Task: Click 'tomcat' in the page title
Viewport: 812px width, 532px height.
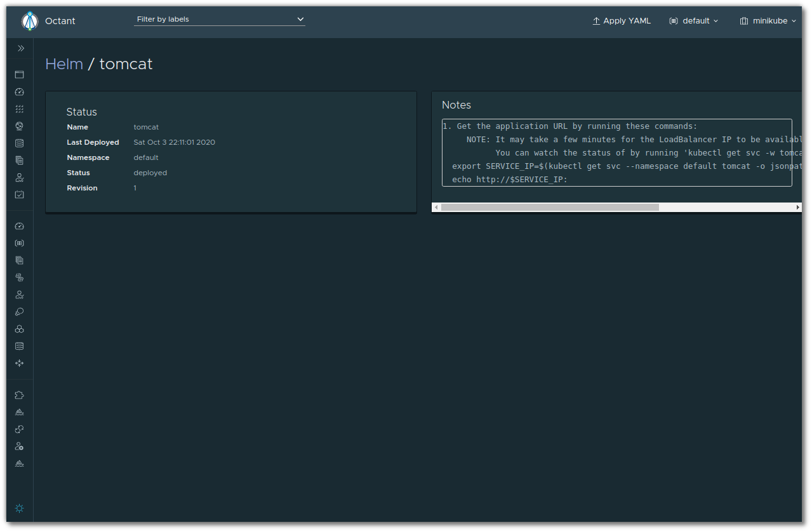Action: pyautogui.click(x=126, y=64)
